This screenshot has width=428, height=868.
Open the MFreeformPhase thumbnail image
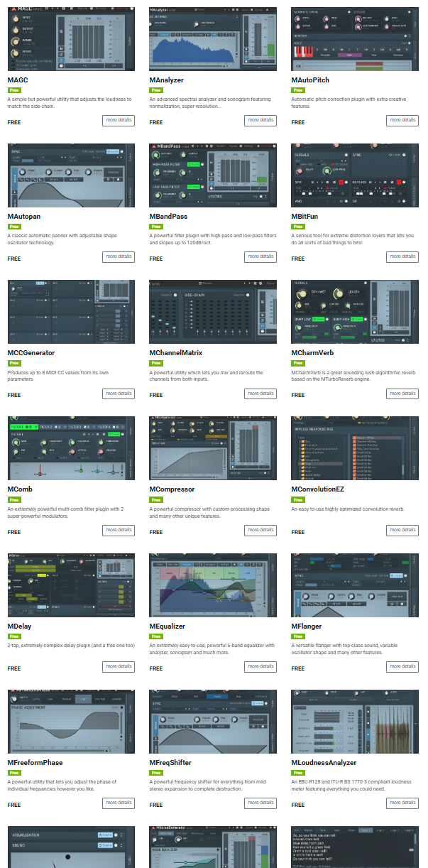click(x=71, y=721)
